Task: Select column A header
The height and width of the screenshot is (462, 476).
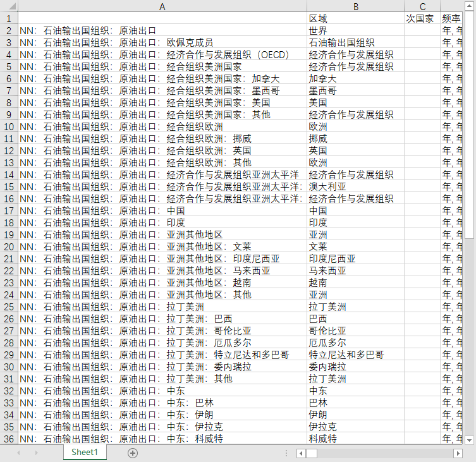Action: (162, 6)
